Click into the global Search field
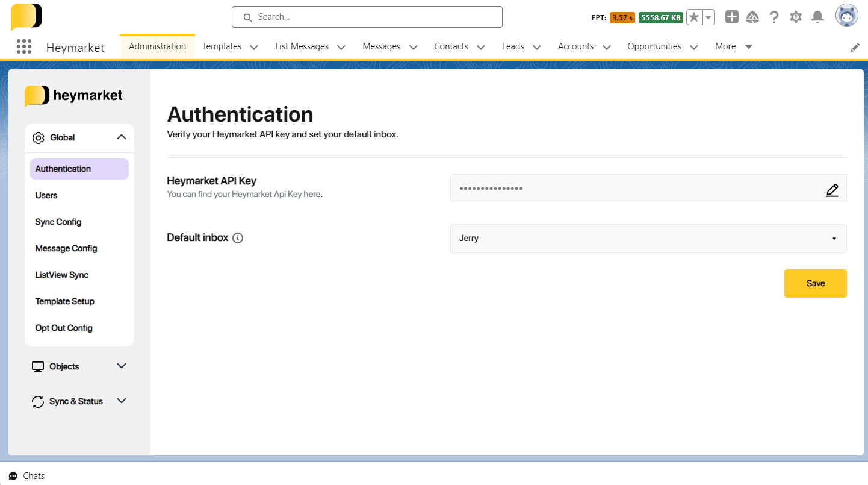The width and height of the screenshot is (868, 485). pos(367,17)
